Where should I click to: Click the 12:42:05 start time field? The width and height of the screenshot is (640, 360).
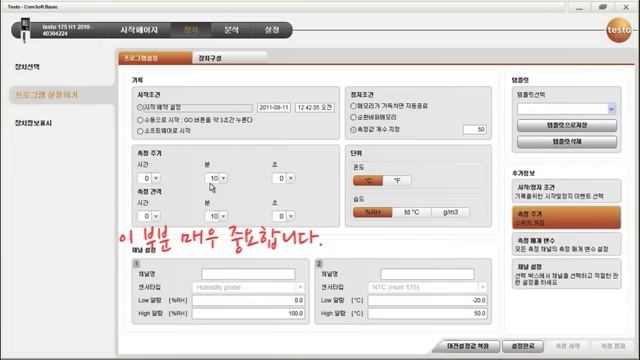(x=315, y=108)
